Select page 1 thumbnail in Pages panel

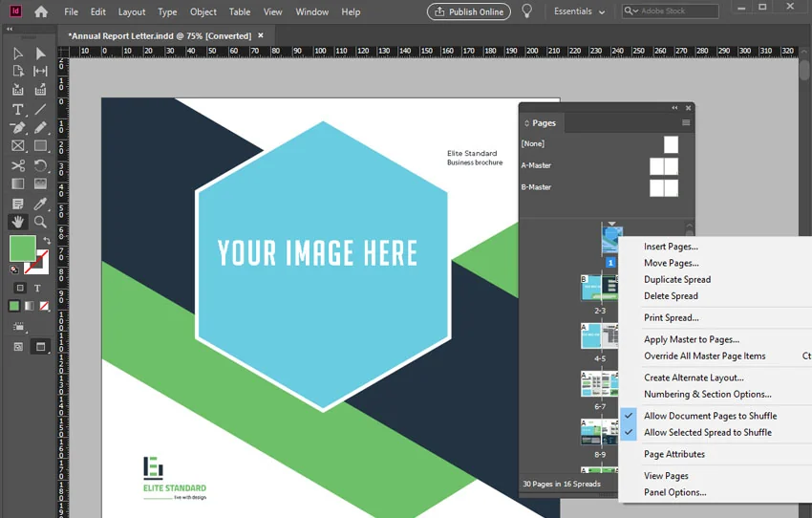[612, 239]
